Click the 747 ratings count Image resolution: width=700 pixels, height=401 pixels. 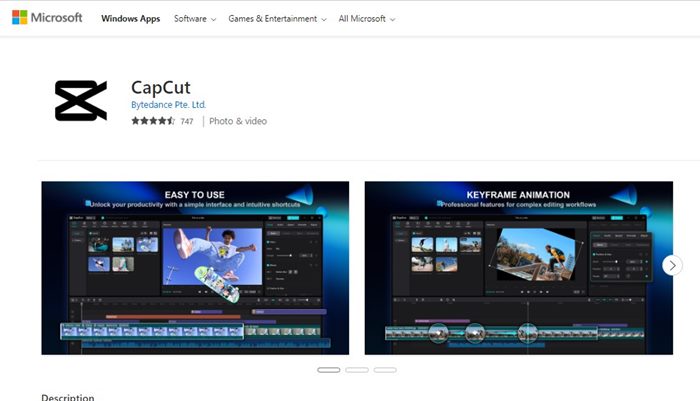pos(187,121)
